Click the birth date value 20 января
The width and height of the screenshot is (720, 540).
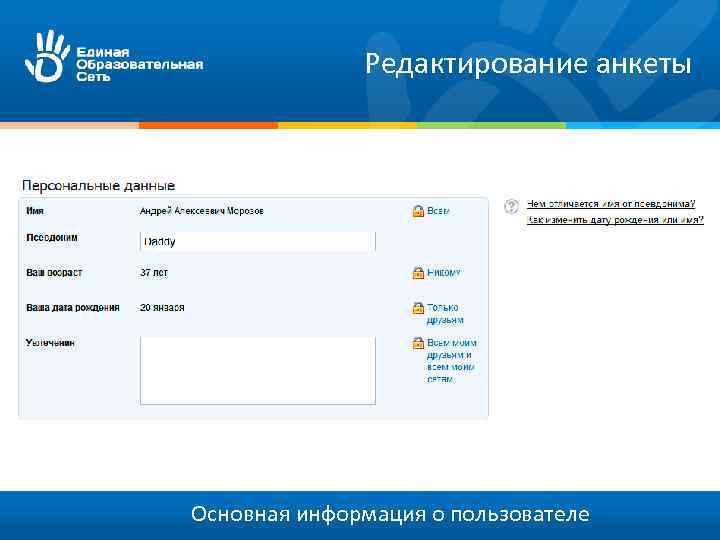point(162,308)
